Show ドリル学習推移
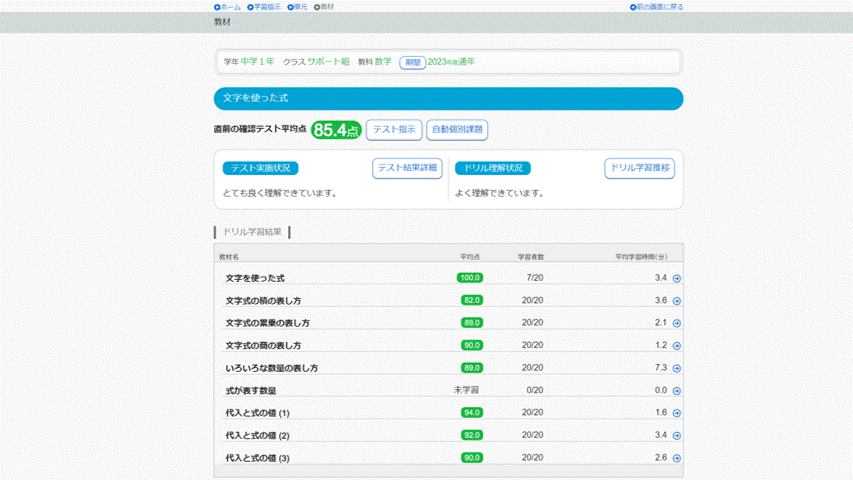The height and width of the screenshot is (480, 853). [639, 168]
